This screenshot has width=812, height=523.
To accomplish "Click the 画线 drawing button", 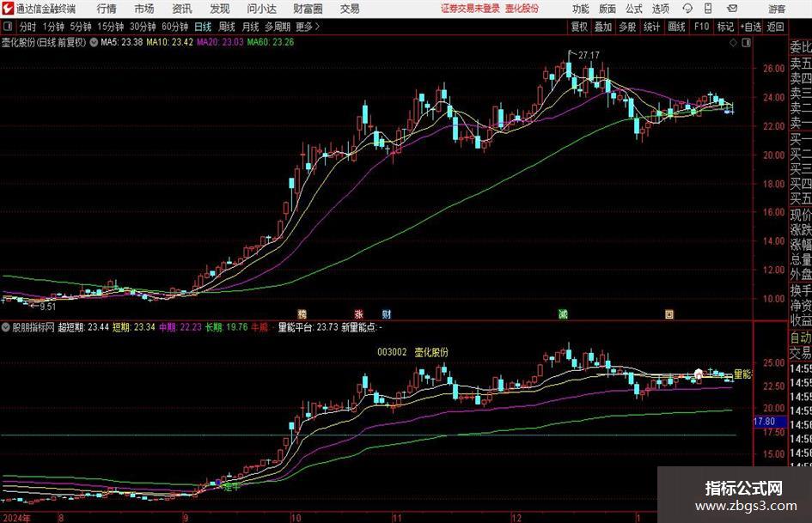I will (676, 27).
